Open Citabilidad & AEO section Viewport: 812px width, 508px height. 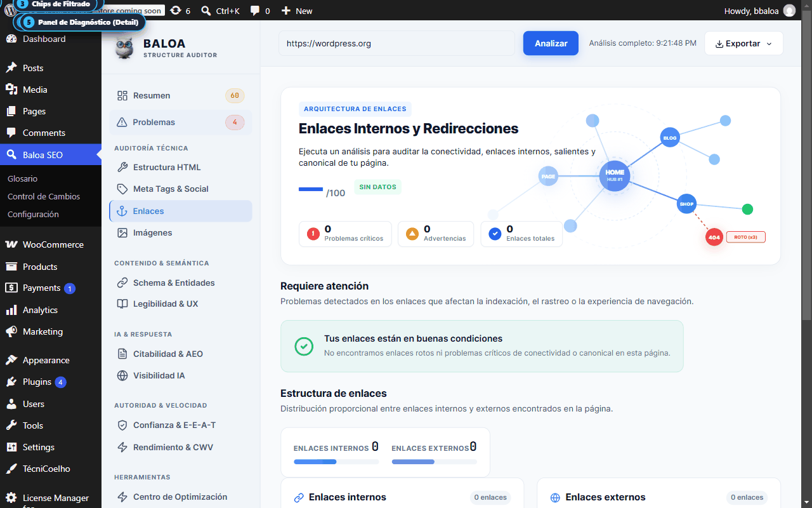click(x=180, y=354)
